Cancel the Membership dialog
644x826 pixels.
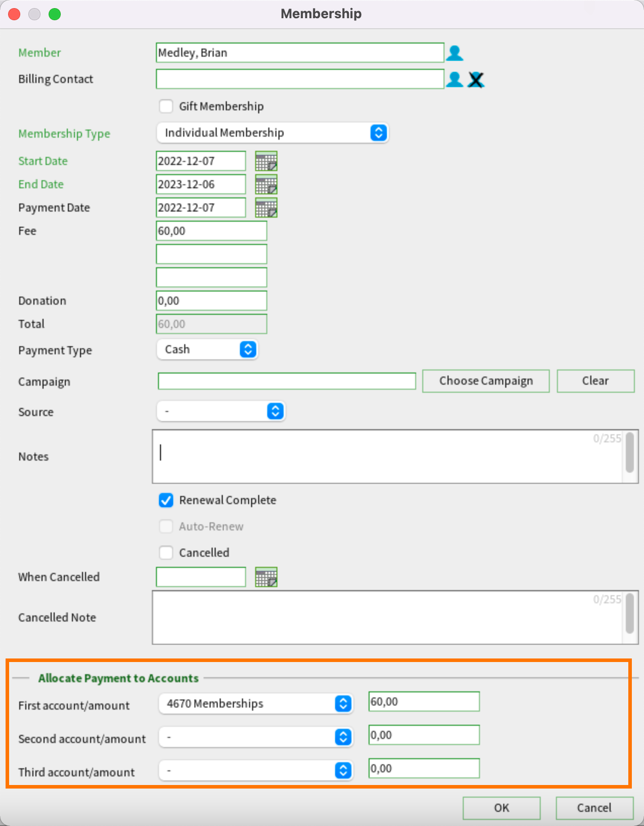point(594,808)
